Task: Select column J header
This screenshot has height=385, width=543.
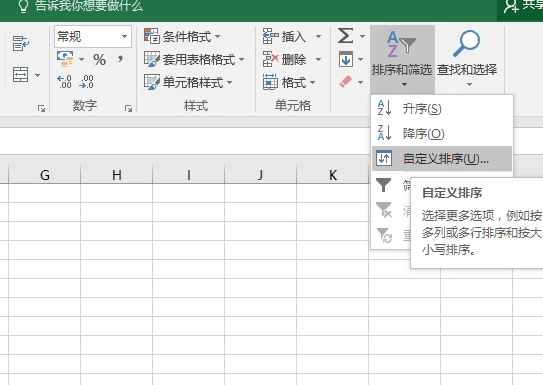Action: pyautogui.click(x=261, y=175)
